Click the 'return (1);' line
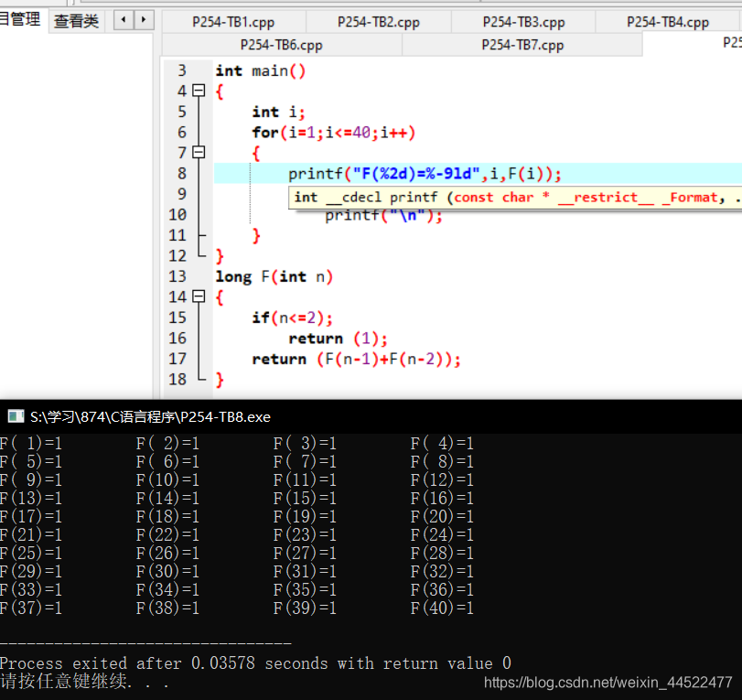 [338, 339]
